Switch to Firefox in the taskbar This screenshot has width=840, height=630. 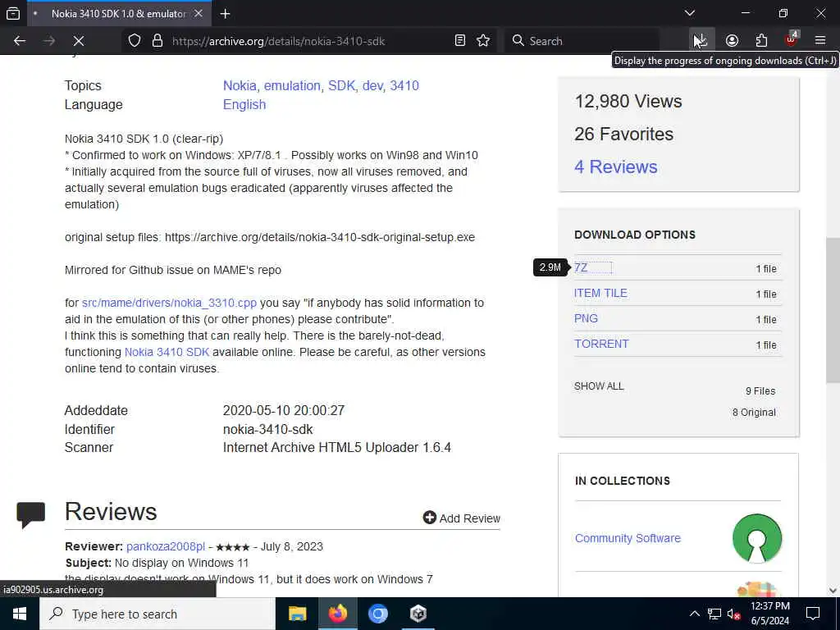[x=337, y=614]
